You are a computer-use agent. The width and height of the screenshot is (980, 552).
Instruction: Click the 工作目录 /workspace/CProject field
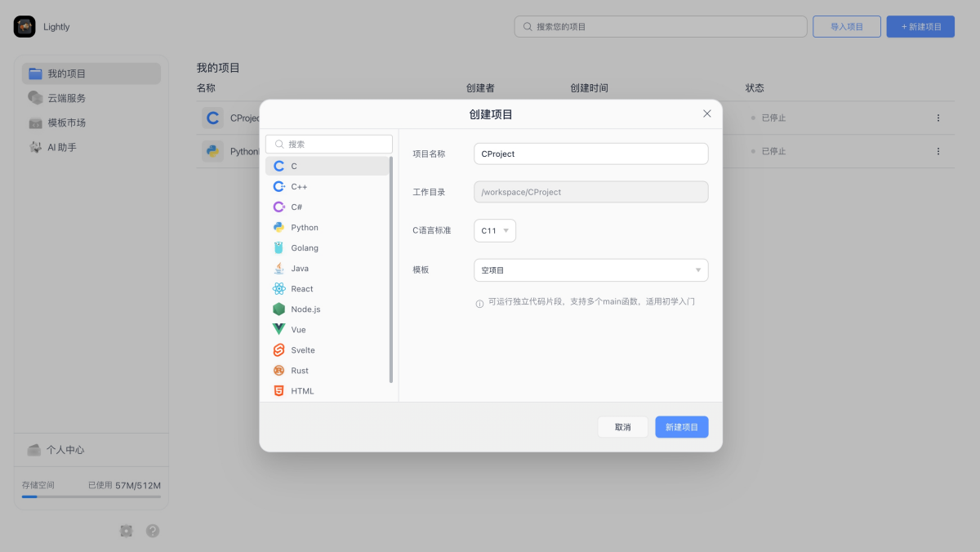[x=591, y=192]
